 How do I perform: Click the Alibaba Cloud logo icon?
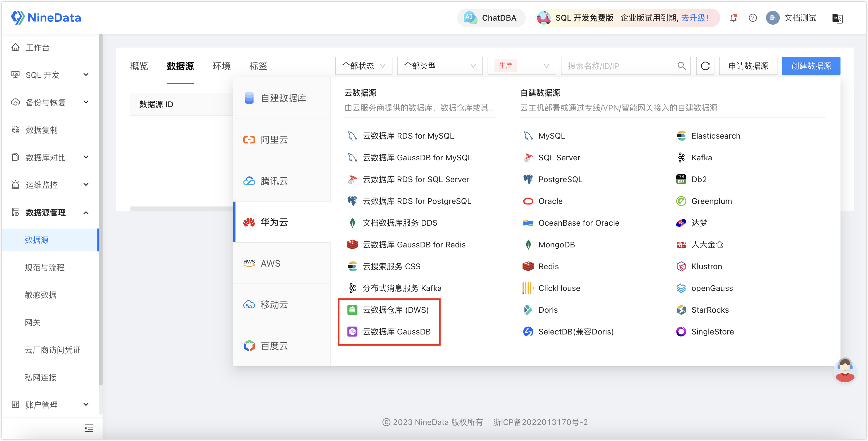pos(249,140)
